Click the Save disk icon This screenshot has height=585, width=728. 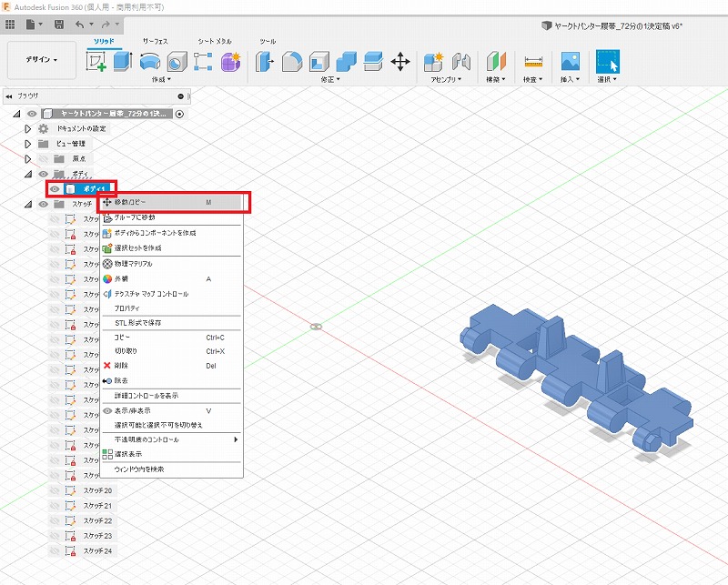(59, 23)
